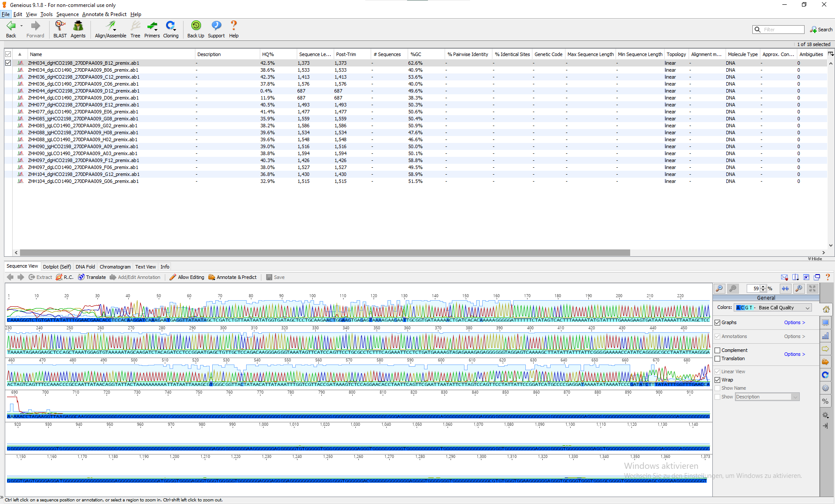
Task: Switch to the Chromatogram tab
Action: (x=115, y=267)
